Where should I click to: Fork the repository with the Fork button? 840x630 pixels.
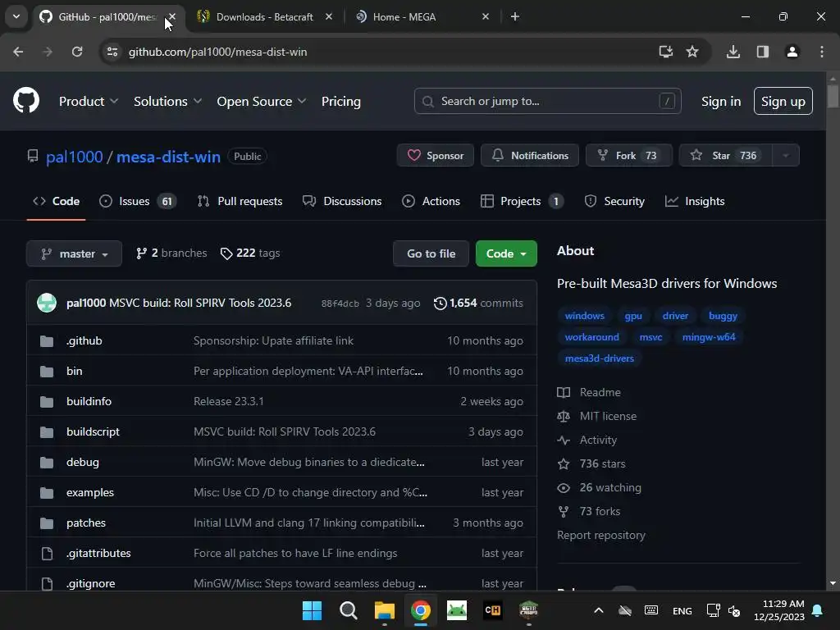[629, 155]
